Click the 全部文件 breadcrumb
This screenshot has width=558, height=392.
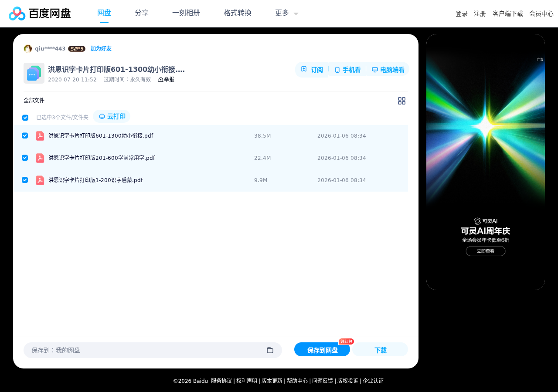point(34,101)
